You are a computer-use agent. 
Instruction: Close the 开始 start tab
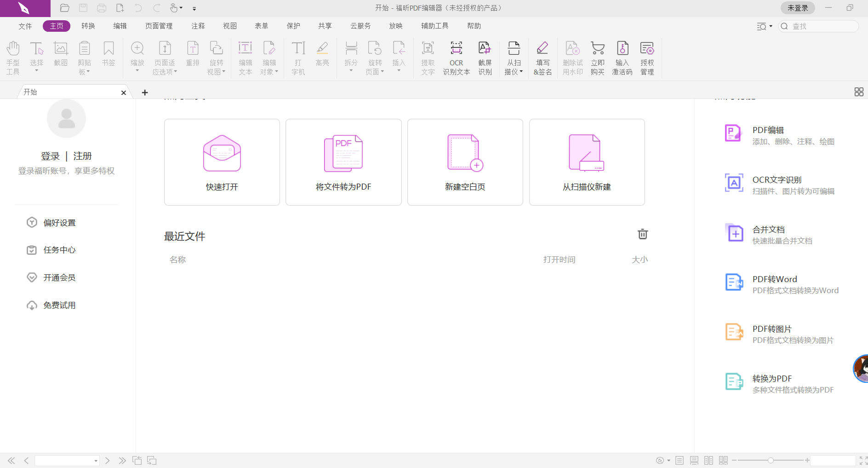pos(124,92)
